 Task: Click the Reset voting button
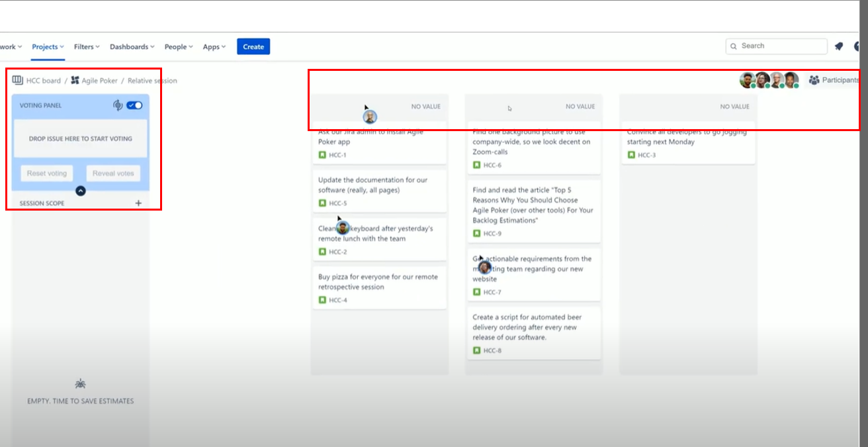pyautogui.click(x=46, y=173)
